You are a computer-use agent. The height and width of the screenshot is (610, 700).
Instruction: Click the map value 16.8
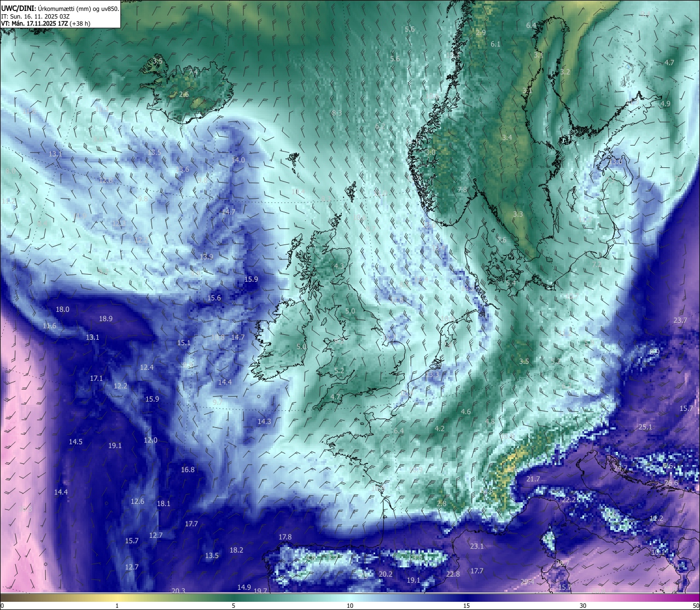pos(188,469)
